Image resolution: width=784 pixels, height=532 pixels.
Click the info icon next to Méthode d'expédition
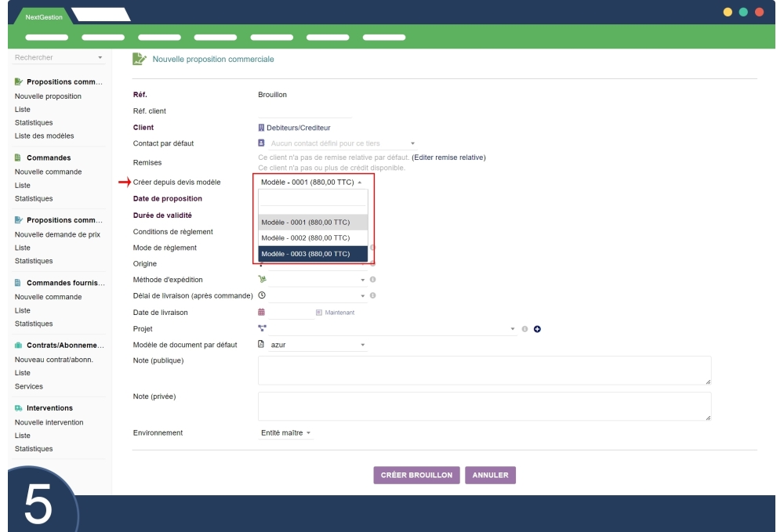(x=373, y=279)
